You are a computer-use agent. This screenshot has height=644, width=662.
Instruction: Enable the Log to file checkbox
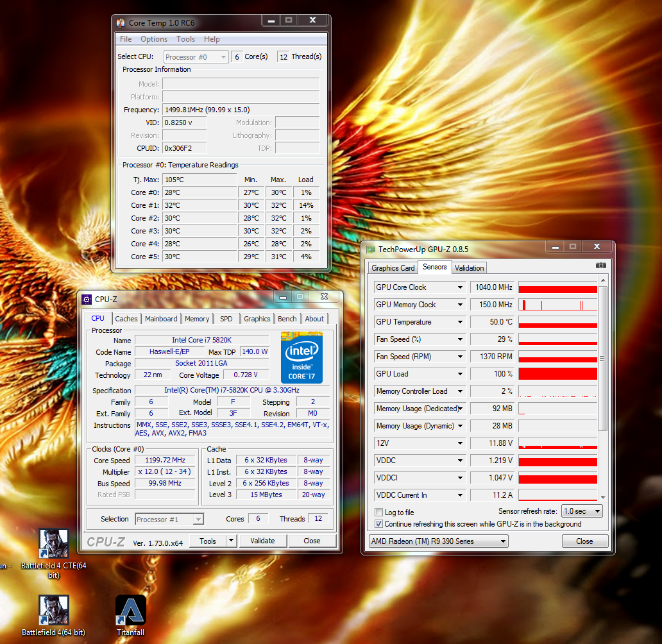click(378, 513)
